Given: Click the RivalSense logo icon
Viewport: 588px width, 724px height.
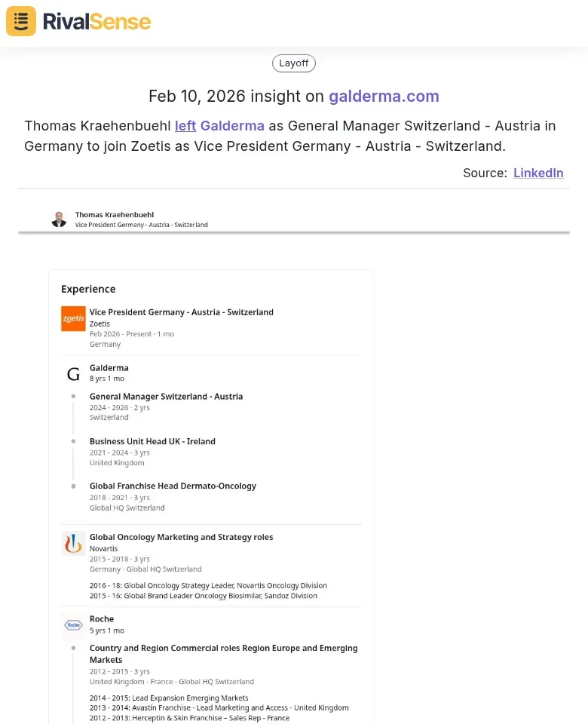Looking at the screenshot, I should [20, 21].
